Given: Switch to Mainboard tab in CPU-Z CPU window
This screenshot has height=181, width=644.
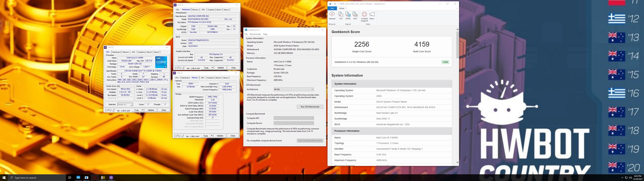Looking at the screenshot, I should 116,52.
